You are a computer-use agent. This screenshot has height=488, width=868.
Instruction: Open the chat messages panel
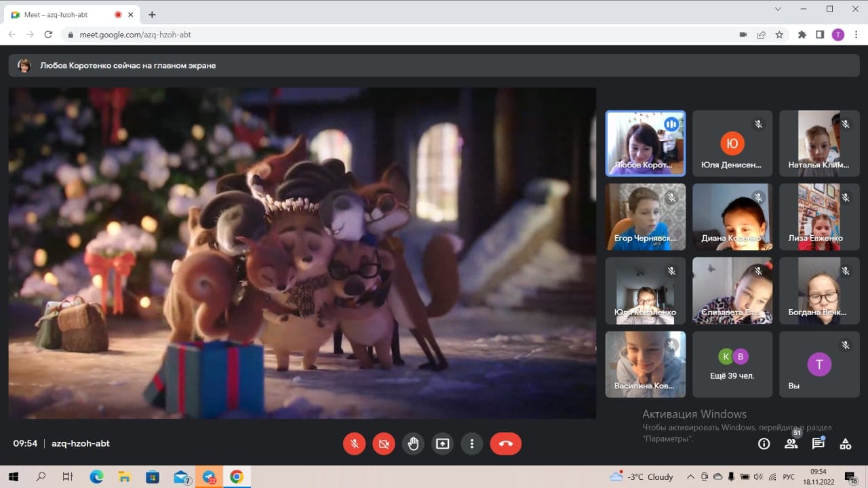(818, 444)
